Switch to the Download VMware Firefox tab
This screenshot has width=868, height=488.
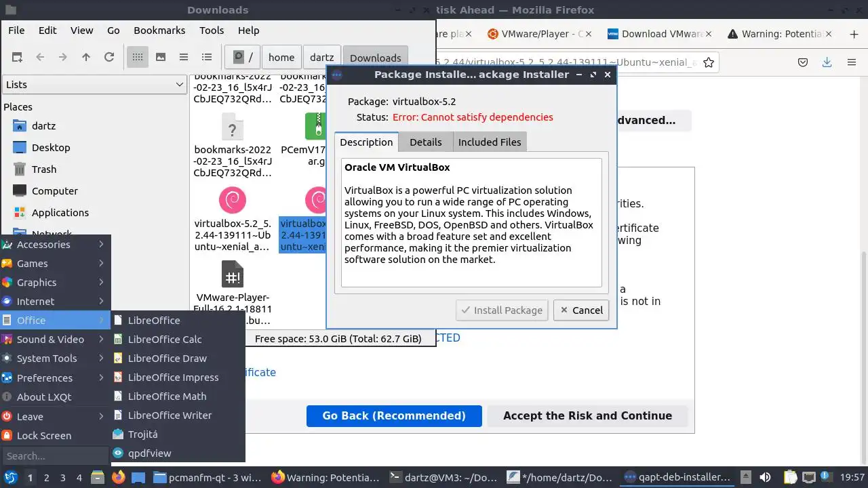tap(660, 34)
